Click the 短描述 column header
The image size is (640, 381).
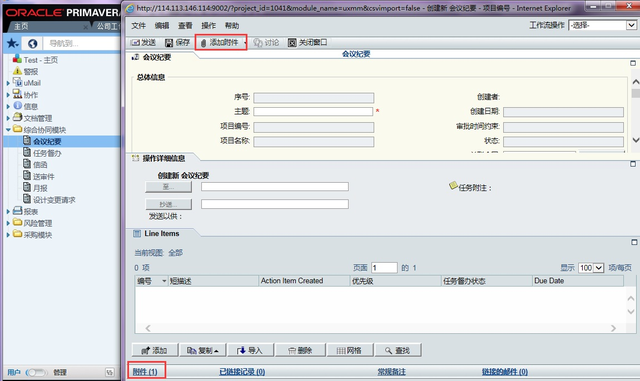[x=213, y=281]
